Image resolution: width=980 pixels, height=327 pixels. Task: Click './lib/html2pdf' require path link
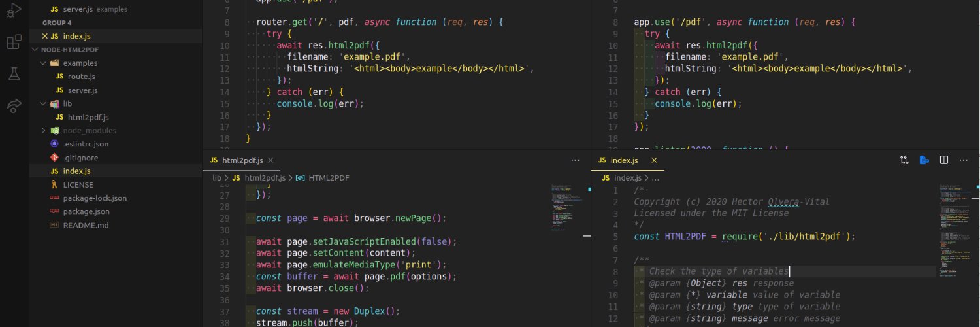coord(804,237)
